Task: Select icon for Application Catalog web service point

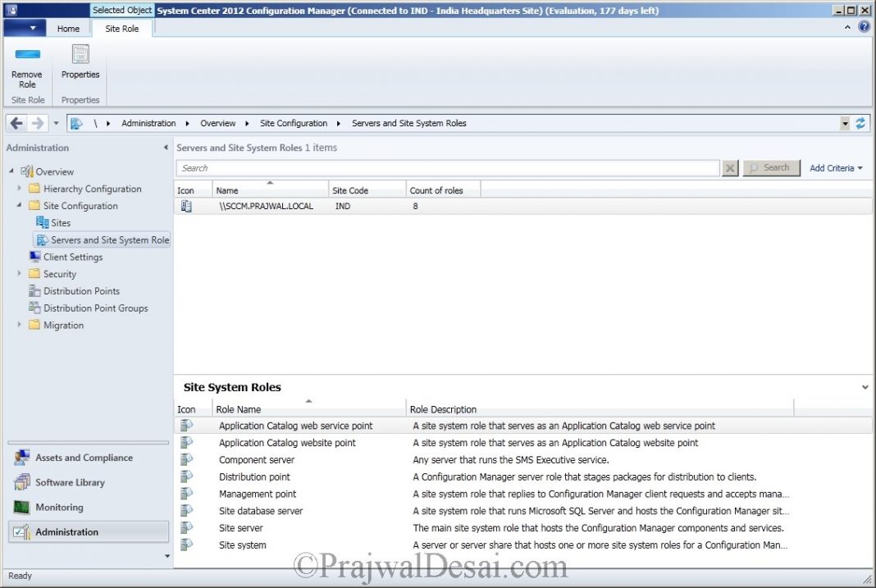Action: 186,426
